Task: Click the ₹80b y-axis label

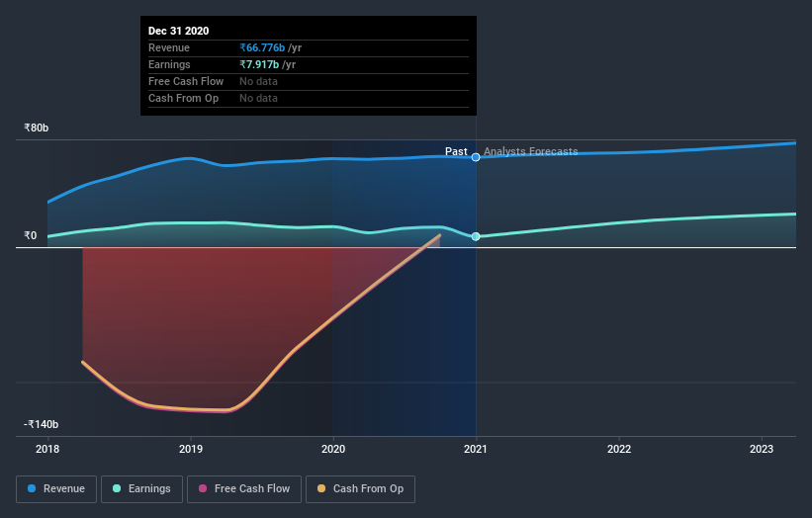Action: (x=37, y=128)
